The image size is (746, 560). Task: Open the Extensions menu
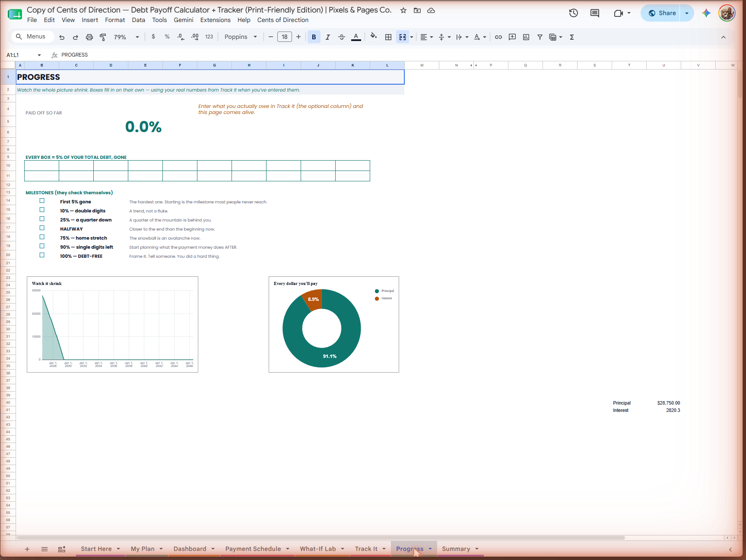[216, 20]
